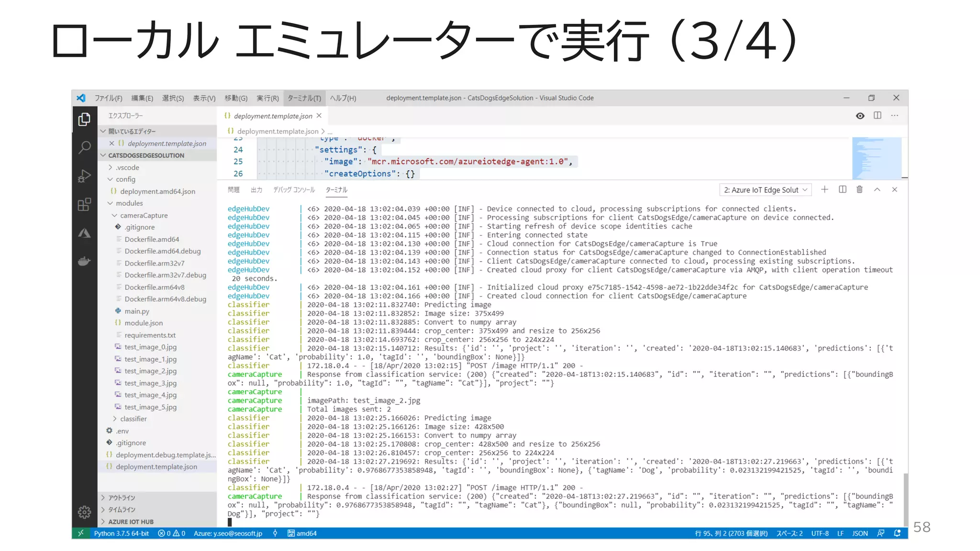
Task: Open test_image_2.jpg in the file tree
Action: coord(150,371)
